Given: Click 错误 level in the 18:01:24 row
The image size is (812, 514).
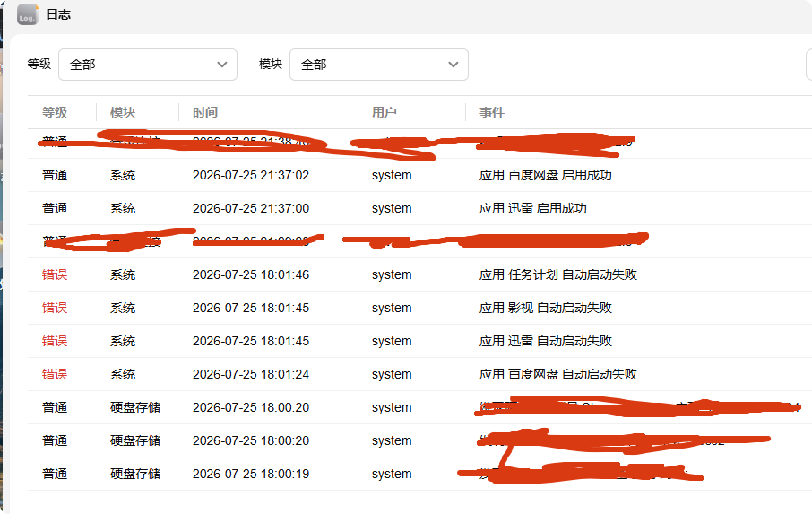Looking at the screenshot, I should tap(55, 374).
